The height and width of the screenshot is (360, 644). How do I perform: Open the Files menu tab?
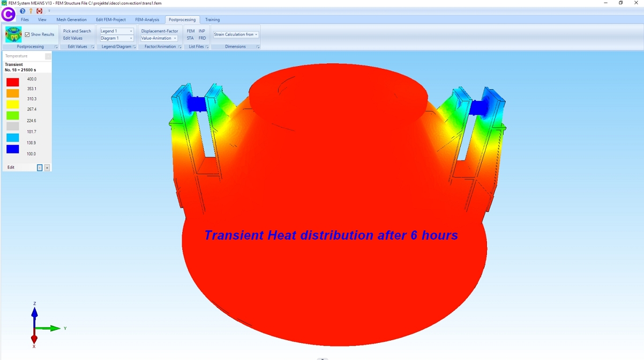click(25, 20)
